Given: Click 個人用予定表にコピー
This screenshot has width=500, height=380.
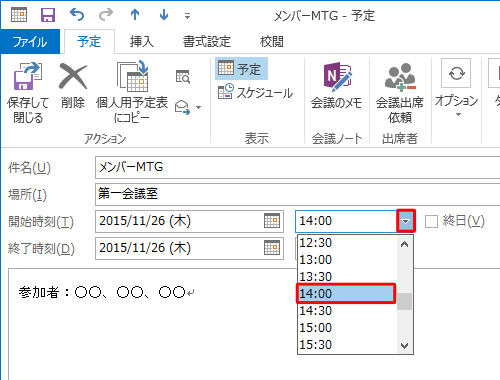Looking at the screenshot, I should tap(132, 93).
